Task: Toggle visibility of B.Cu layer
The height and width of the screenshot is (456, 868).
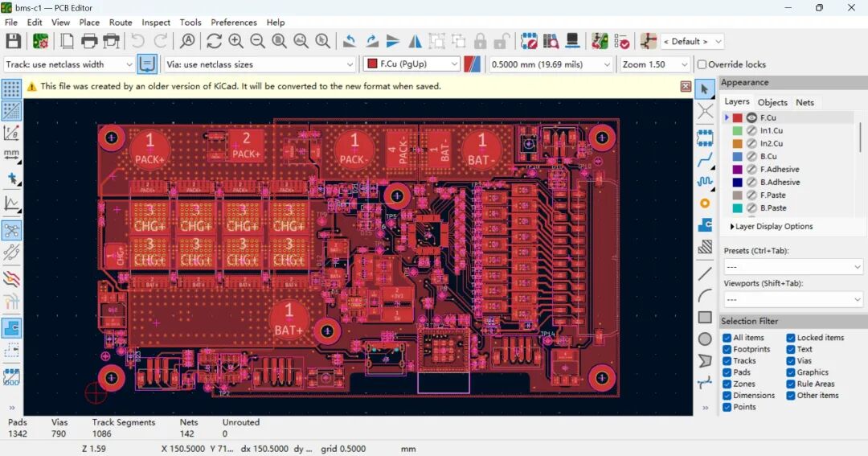Action: [x=751, y=156]
